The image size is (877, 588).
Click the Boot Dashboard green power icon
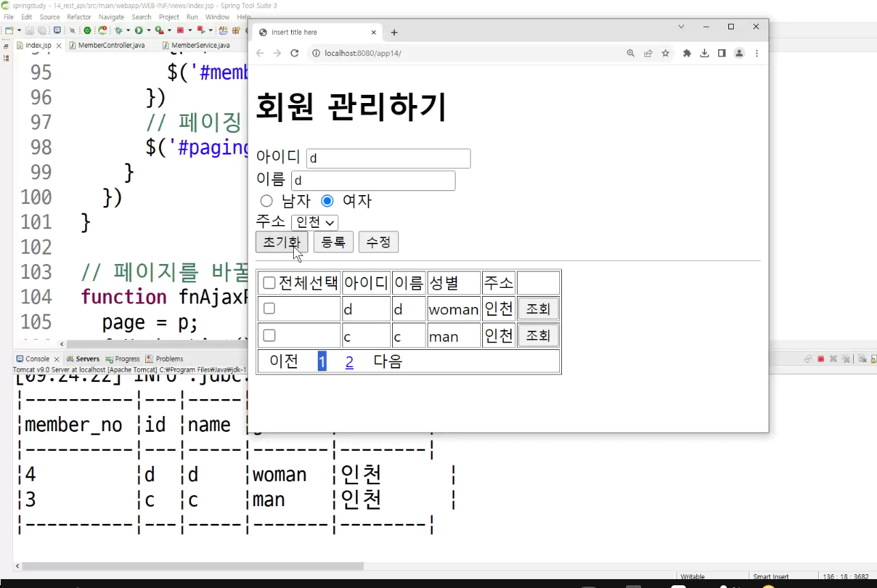87,31
